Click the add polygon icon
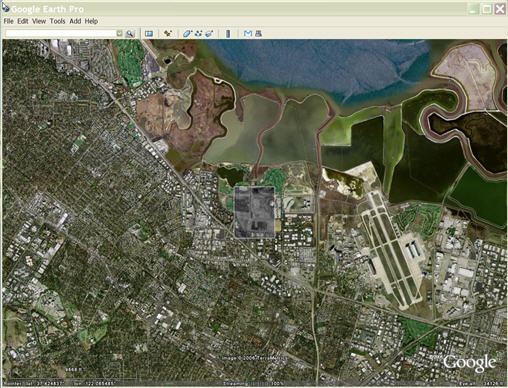 188,33
